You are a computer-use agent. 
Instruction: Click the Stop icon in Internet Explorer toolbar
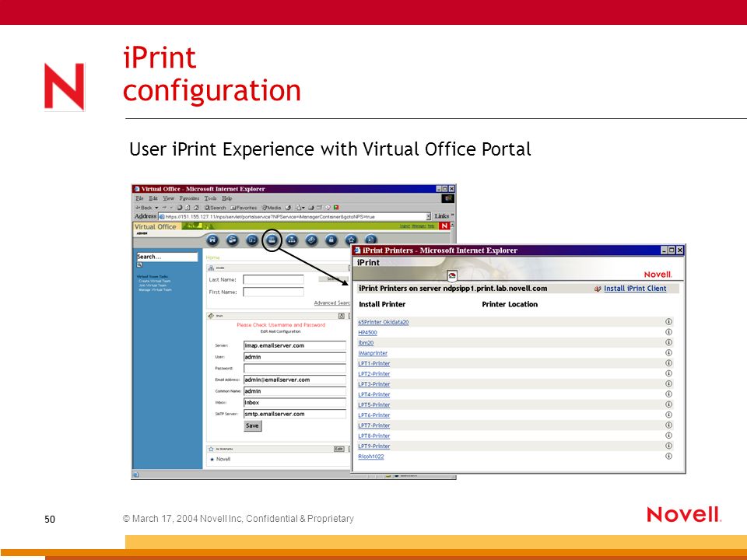coord(180,208)
